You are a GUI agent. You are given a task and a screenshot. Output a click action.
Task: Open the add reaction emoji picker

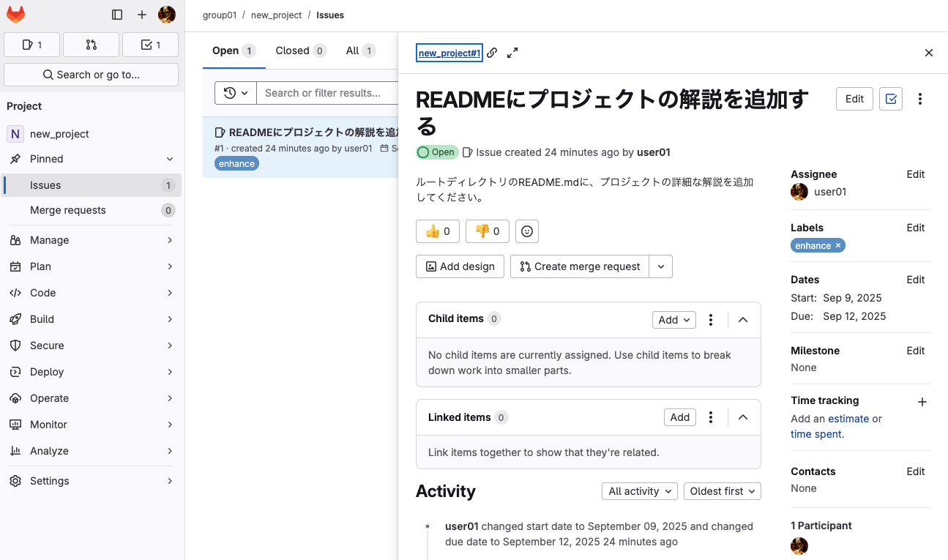pos(527,231)
